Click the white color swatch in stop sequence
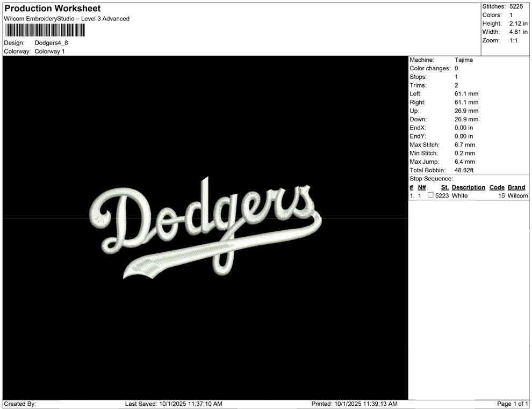Image resolution: width=532 pixels, height=409 pixels. click(x=430, y=195)
